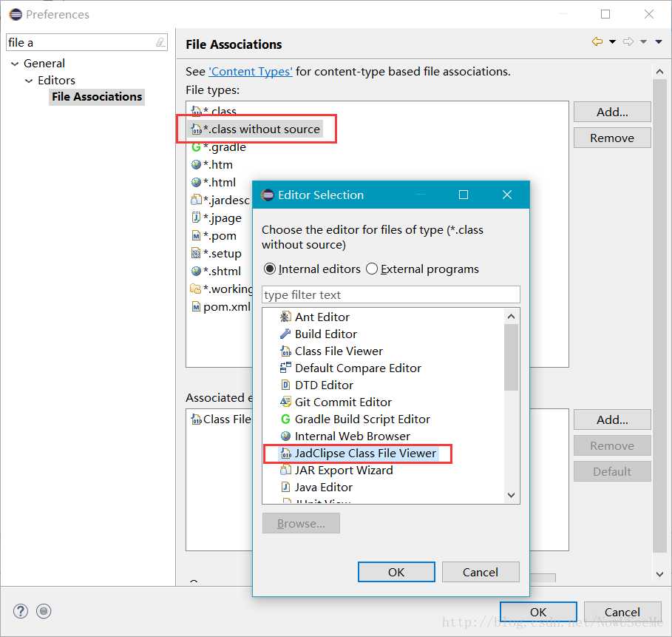The height and width of the screenshot is (637, 672).
Task: Click the DTD Editor icon
Action: [285, 385]
